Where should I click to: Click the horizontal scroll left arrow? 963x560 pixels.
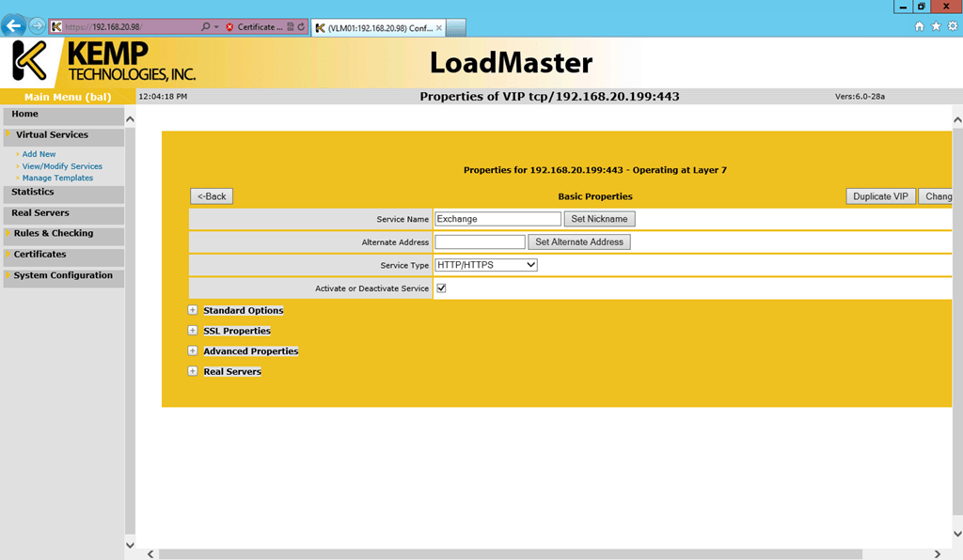coord(150,553)
